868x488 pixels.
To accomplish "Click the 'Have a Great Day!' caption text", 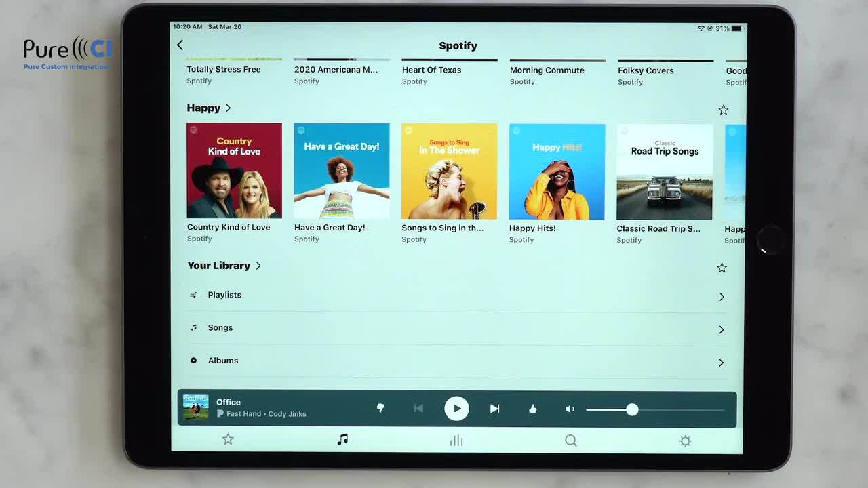I will point(330,228).
